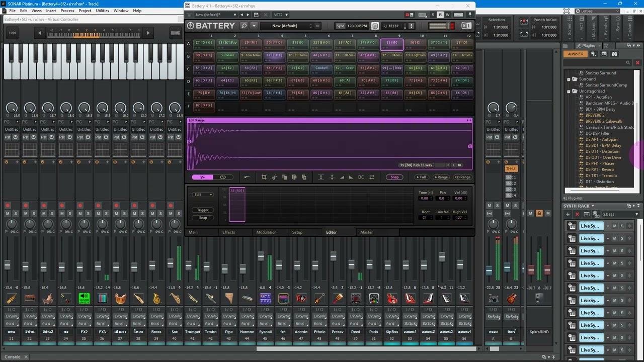
Task: Click the undo arrow in Battery editor
Action: coord(247,177)
